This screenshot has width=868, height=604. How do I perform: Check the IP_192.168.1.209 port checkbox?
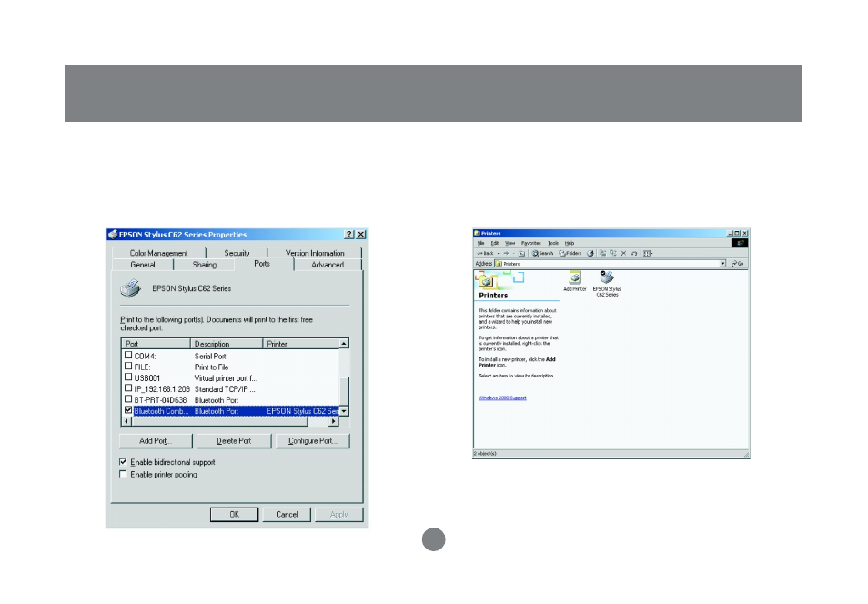click(x=128, y=388)
